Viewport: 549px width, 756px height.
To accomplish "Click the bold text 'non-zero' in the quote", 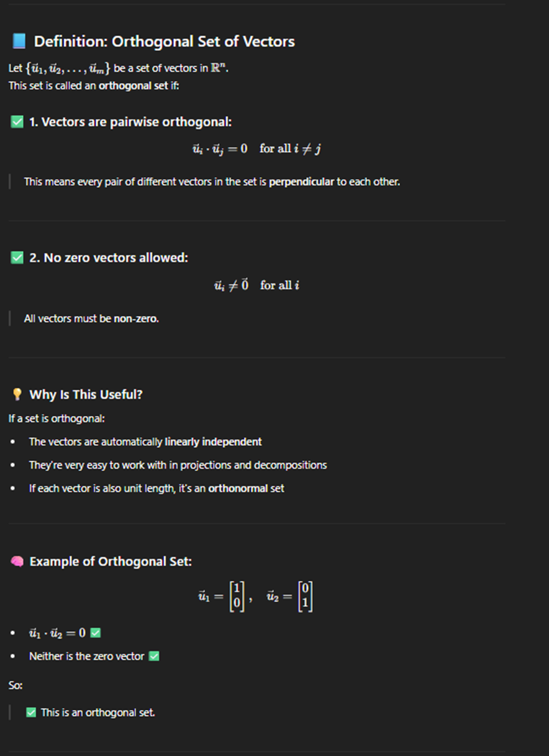I will point(135,319).
